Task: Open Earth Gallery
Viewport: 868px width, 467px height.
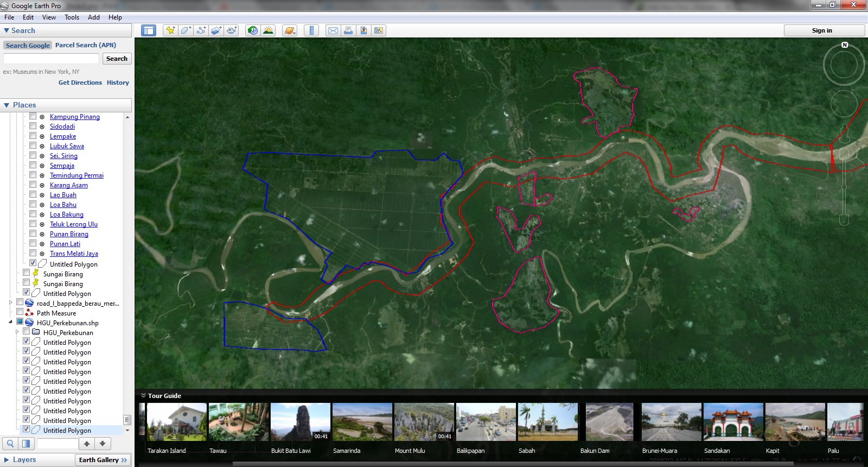Action: pos(103,460)
